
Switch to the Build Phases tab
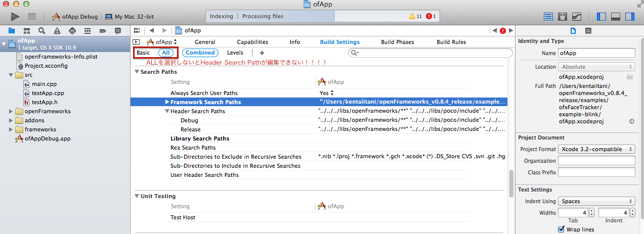(398, 42)
